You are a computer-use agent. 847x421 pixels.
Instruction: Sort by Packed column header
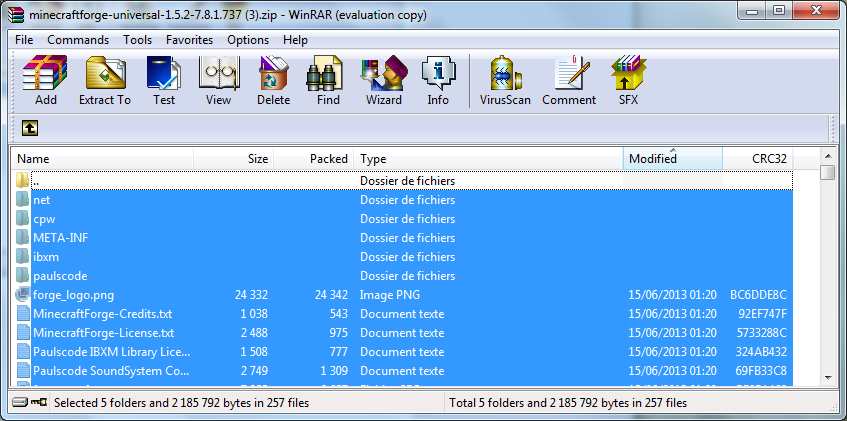314,159
